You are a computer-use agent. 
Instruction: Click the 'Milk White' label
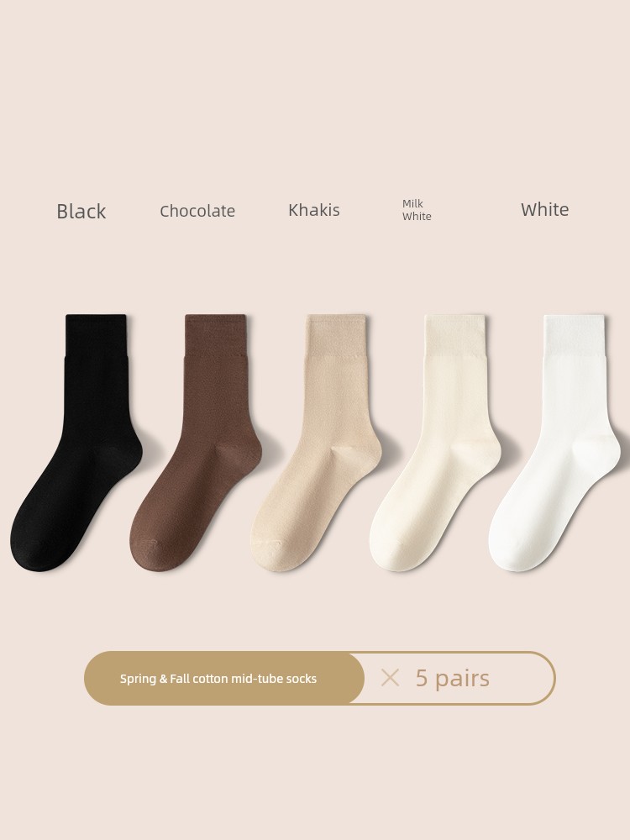coord(417,209)
